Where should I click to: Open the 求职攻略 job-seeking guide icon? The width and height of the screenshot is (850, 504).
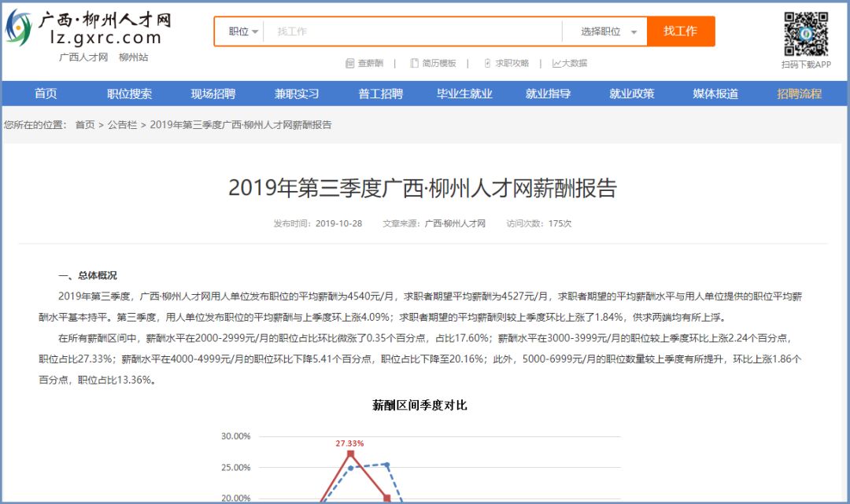pos(487,61)
